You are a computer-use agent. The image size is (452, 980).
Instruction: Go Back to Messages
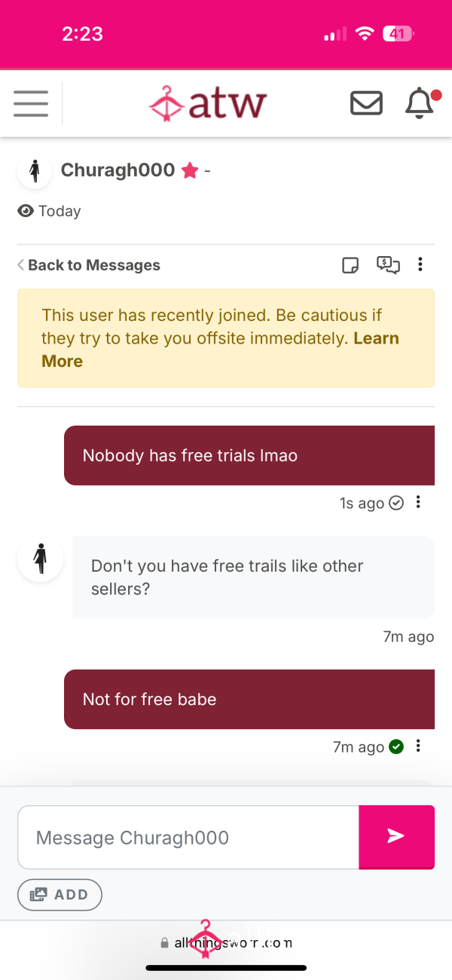point(89,265)
